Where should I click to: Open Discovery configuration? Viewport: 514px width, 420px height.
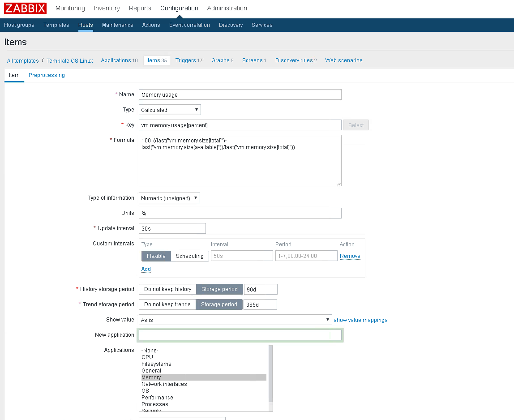231,25
